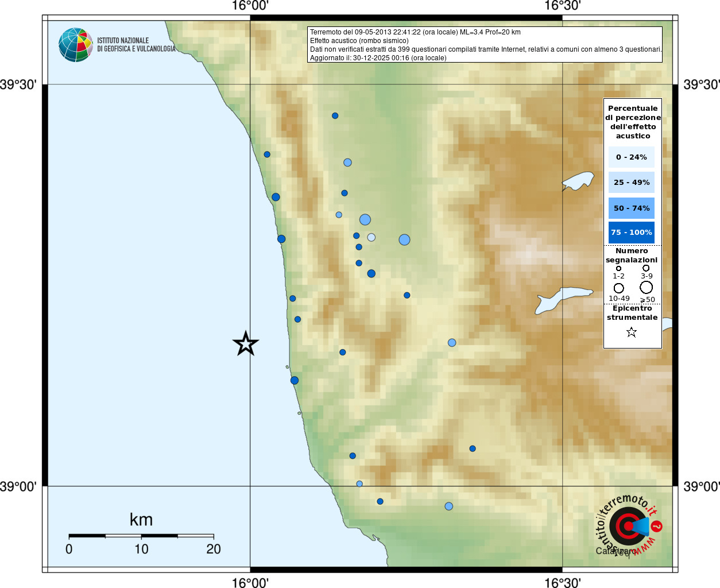Image resolution: width=720 pixels, height=588 pixels.
Task: Click the ≥50 reports circle in legend
Action: pyautogui.click(x=647, y=287)
